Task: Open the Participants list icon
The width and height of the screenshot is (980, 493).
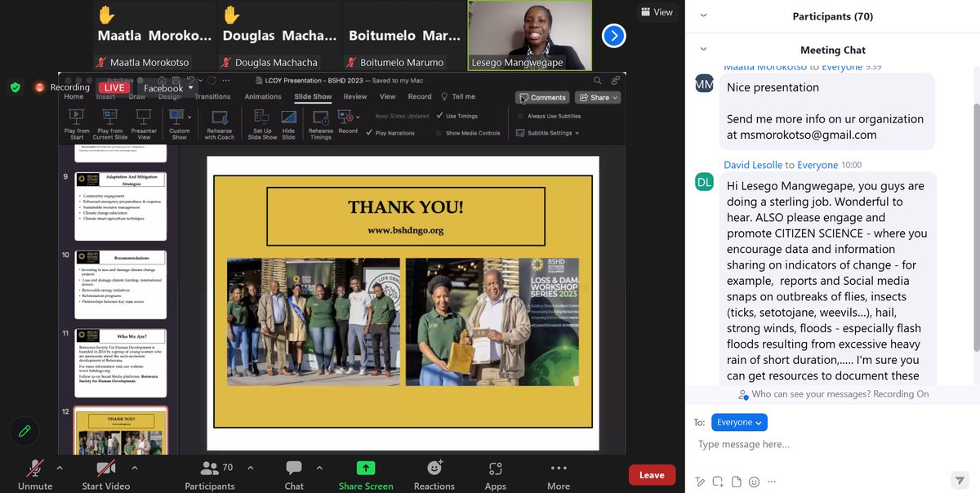Action: [x=210, y=469]
